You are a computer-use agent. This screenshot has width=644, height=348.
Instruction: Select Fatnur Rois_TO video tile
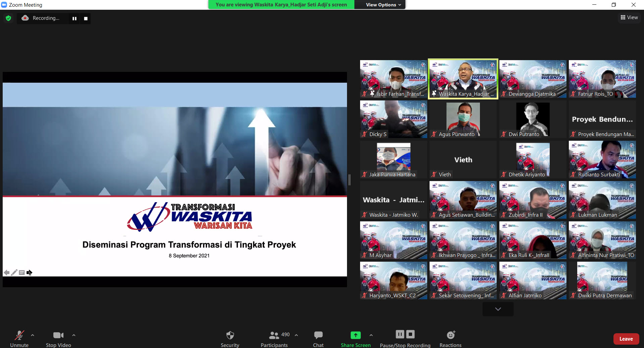coord(602,79)
